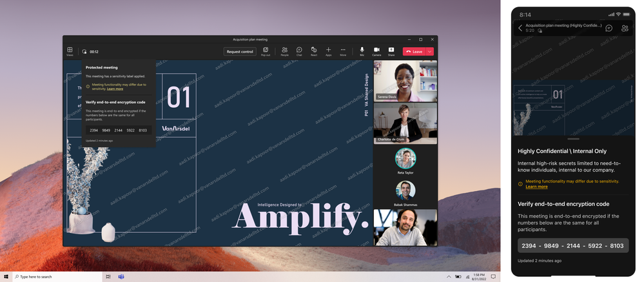Click the Share content icon
This screenshot has width=644, height=282.
[x=391, y=51]
